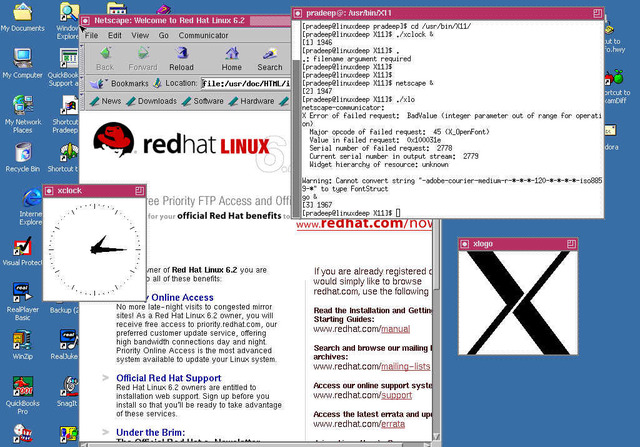Open My Documents desktop icon
The height and width of the screenshot is (447, 640).
pos(22,17)
